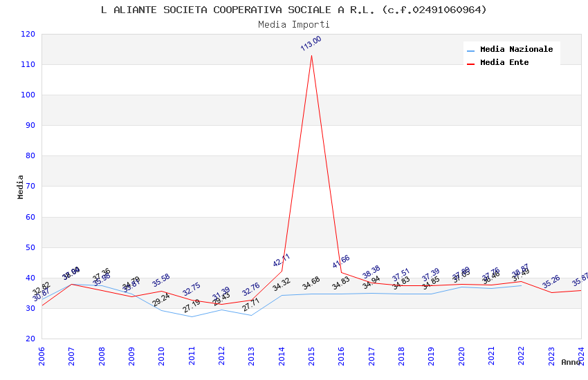Click the 35.26 data label
The height and width of the screenshot is (380, 588).
point(551,281)
